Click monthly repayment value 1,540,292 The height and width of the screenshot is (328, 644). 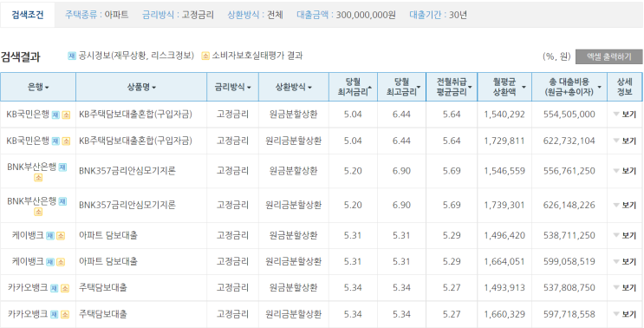(504, 115)
